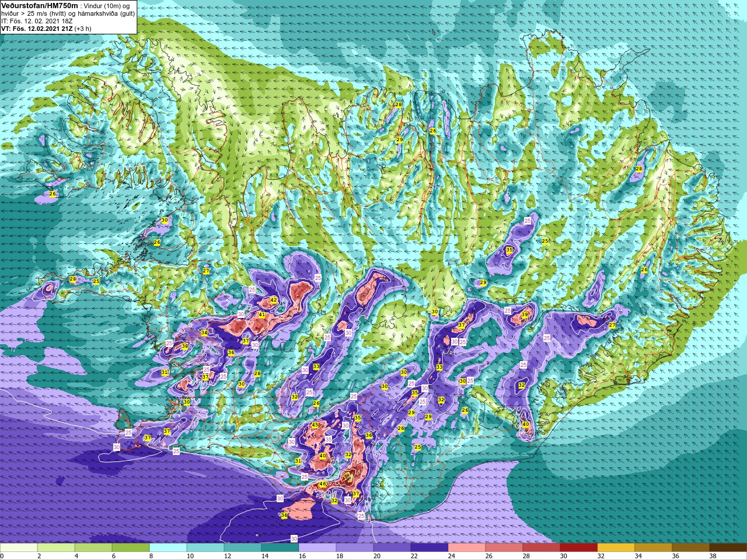Click the 'Veðurstofan/HM750m' title text
The width and height of the screenshot is (747, 560).
(39, 5)
